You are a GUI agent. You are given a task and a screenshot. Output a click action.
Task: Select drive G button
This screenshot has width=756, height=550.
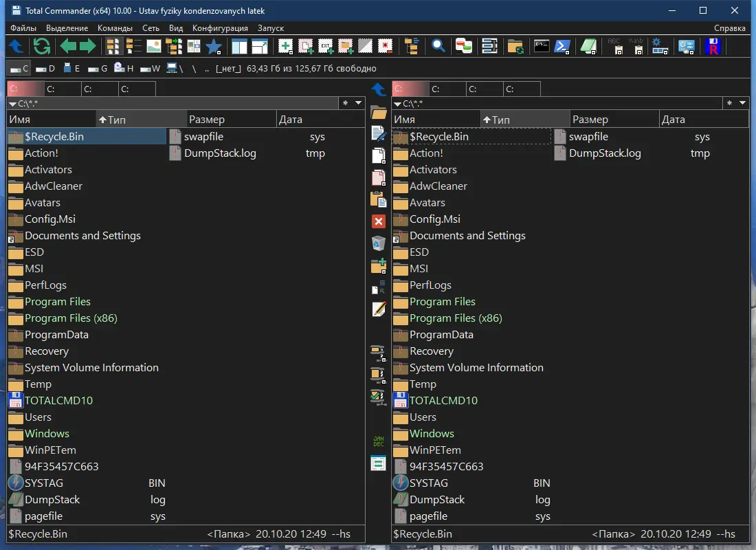(x=98, y=69)
